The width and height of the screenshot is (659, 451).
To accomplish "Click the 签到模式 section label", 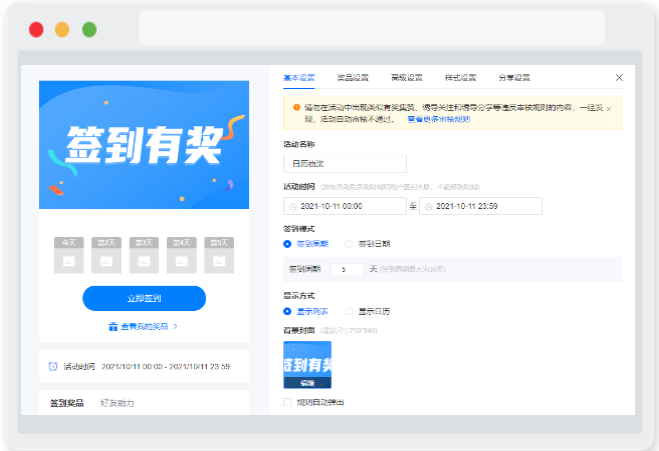I will click(299, 229).
